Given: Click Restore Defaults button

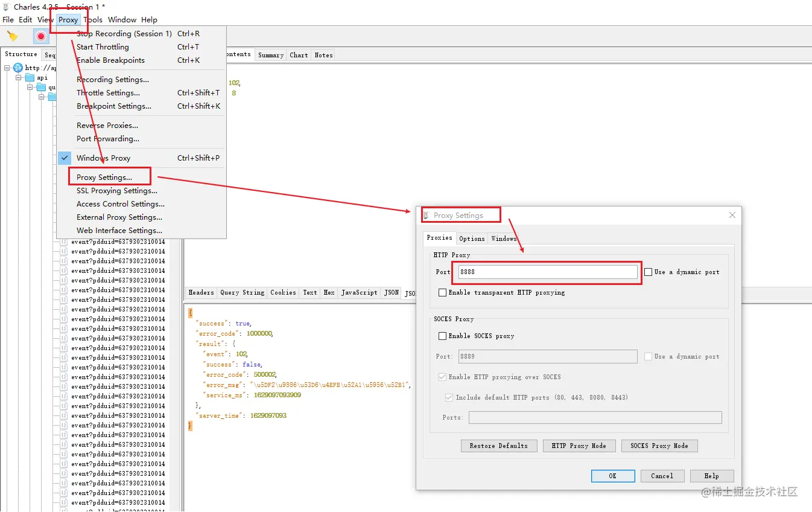Looking at the screenshot, I should coord(499,446).
